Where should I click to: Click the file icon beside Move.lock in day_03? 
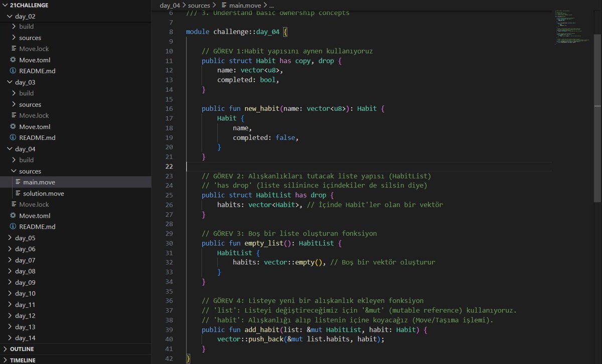[14, 116]
